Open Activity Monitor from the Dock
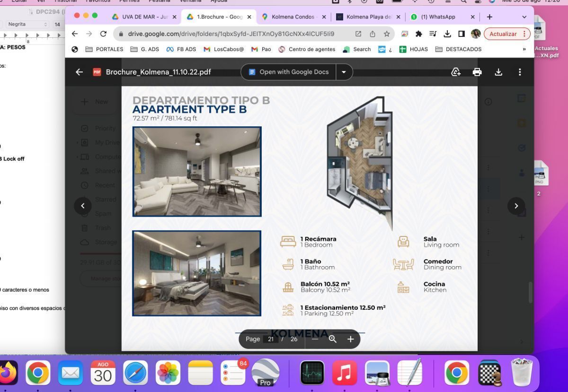The width and height of the screenshot is (568, 392). click(312, 373)
